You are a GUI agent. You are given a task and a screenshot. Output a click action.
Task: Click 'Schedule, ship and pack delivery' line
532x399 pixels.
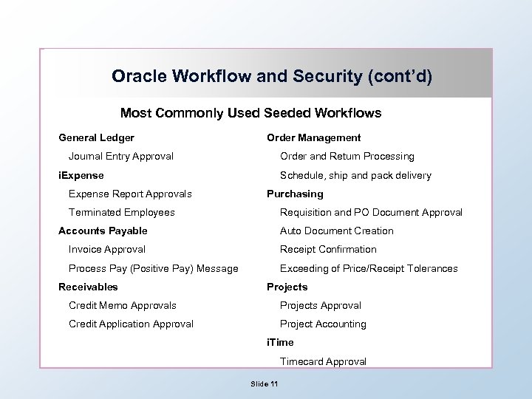tap(355, 175)
